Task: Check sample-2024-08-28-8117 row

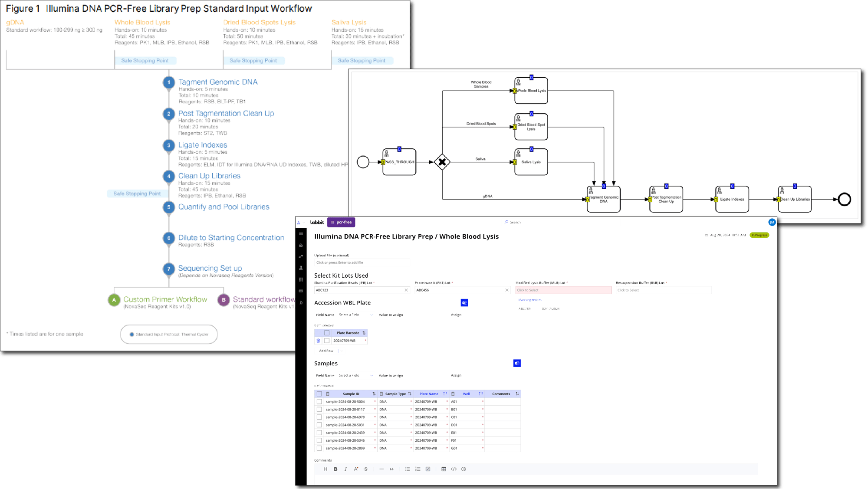Action: pos(319,410)
